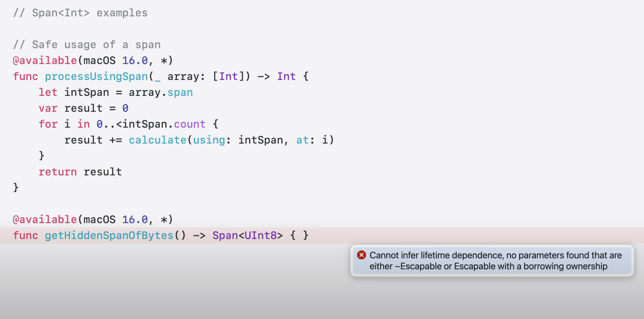Click the Span return type

(225, 235)
